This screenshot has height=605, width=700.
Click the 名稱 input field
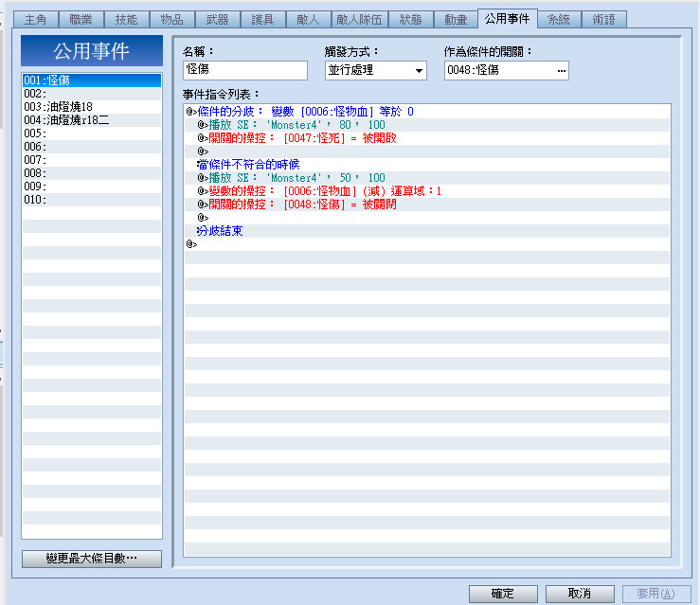pyautogui.click(x=245, y=70)
